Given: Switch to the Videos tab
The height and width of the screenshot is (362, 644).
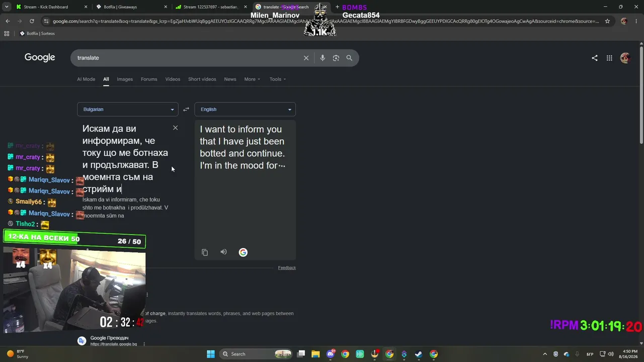Looking at the screenshot, I should click(x=173, y=79).
